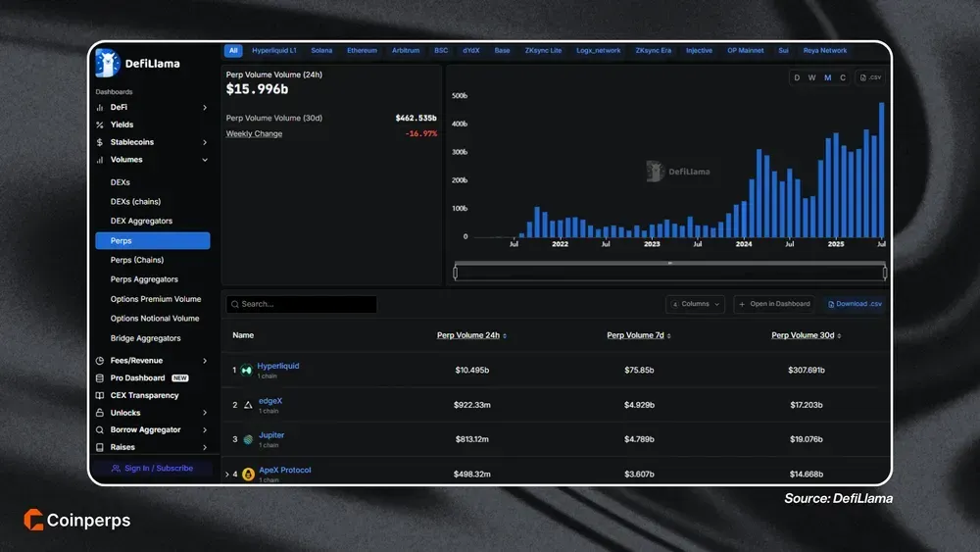980x552 pixels.
Task: Click the CEX Transparency book icon
Action: [99, 396]
